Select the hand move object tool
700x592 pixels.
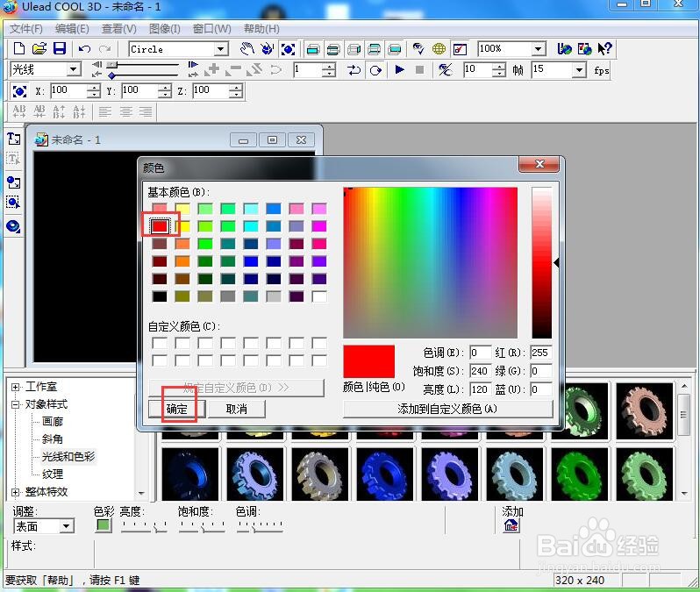point(246,48)
